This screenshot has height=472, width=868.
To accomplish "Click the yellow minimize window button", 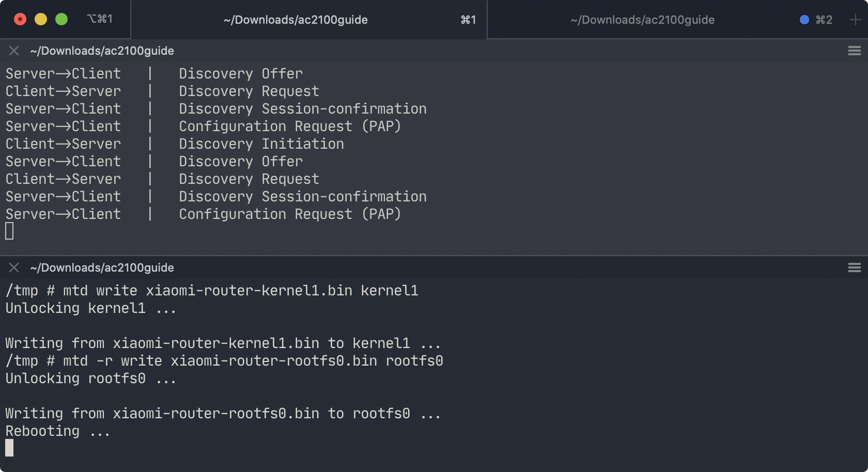I will [x=41, y=19].
